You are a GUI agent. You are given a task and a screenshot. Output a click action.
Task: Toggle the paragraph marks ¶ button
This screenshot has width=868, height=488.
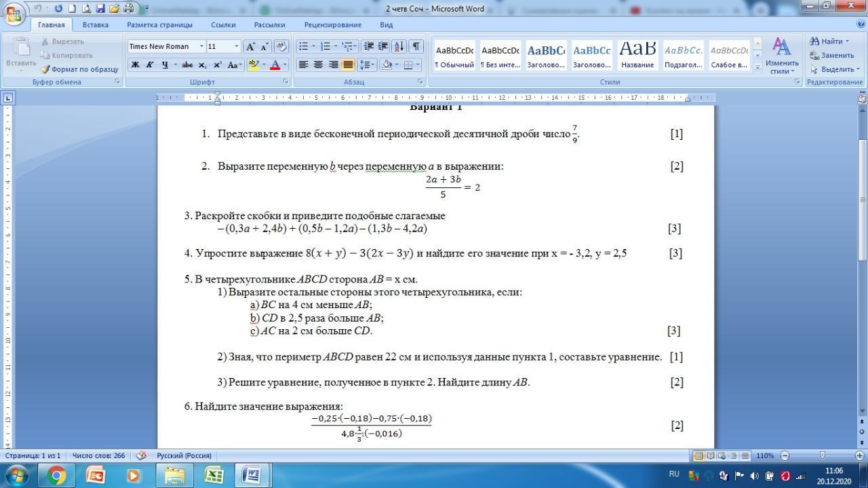[416, 46]
